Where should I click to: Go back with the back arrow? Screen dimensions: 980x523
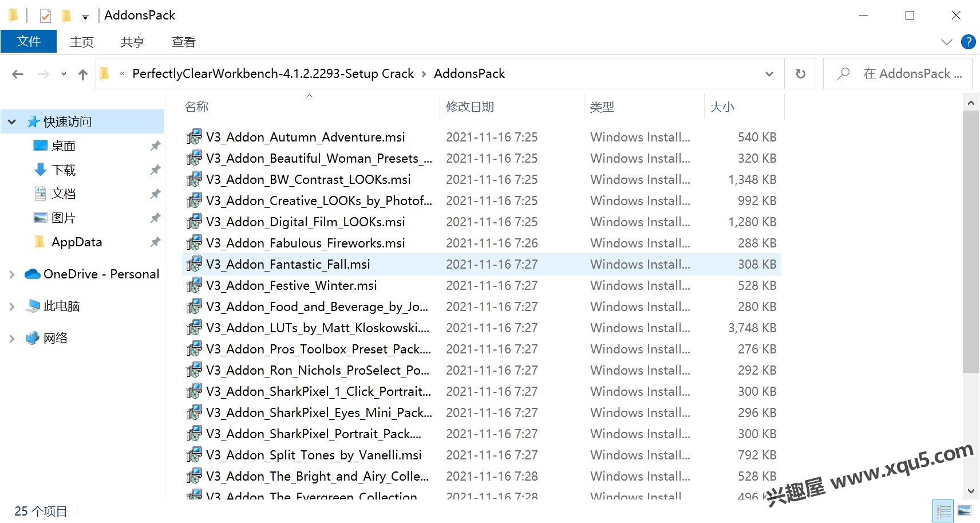[18, 74]
